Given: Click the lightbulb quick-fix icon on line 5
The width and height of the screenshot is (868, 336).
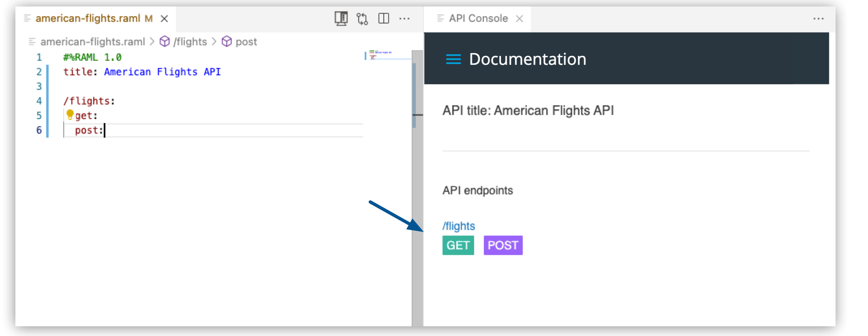Looking at the screenshot, I should pos(70,115).
